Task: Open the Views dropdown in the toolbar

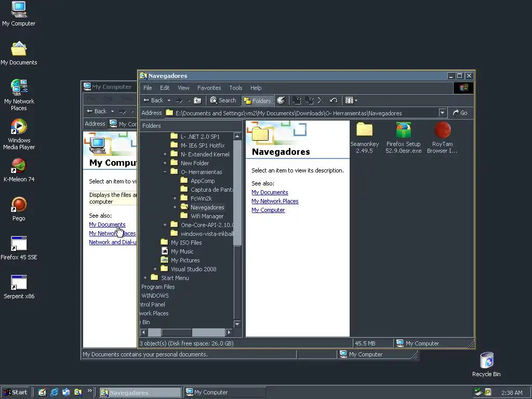Action: (x=351, y=100)
